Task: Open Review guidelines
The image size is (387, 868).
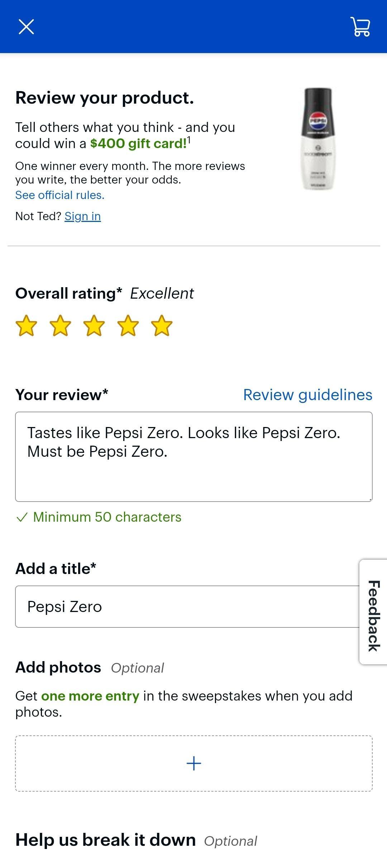Action: [308, 395]
